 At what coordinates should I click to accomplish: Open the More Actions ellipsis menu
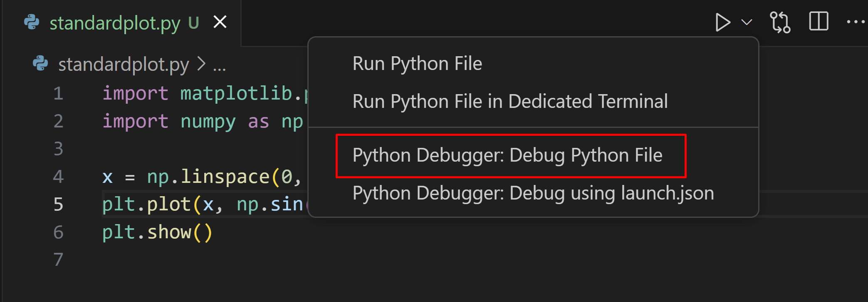coord(856,22)
